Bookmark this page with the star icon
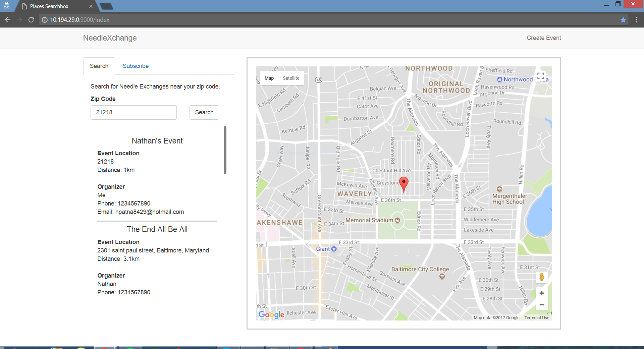644x349 pixels. [x=623, y=20]
